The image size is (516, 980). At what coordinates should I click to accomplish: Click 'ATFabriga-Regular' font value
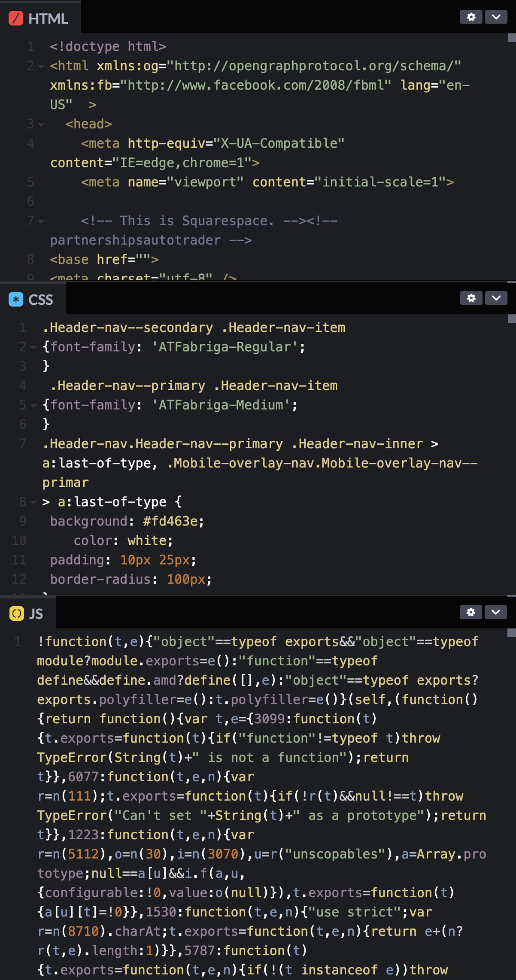(225, 347)
